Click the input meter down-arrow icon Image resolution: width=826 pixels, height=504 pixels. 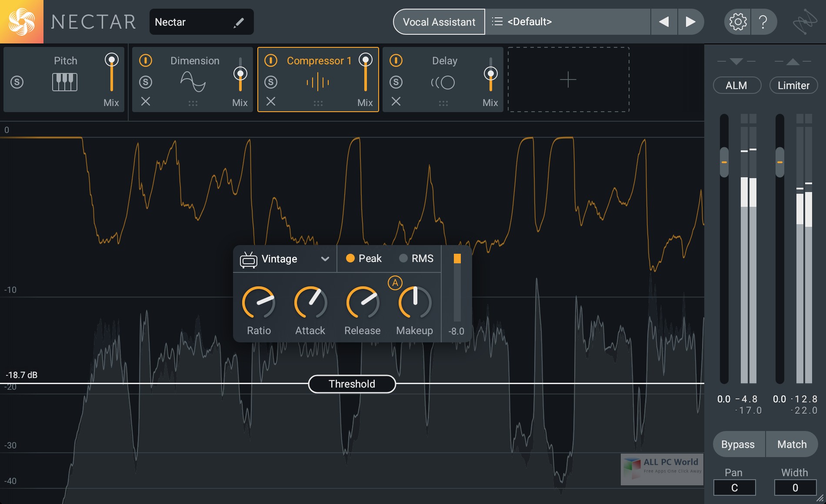coord(736,61)
